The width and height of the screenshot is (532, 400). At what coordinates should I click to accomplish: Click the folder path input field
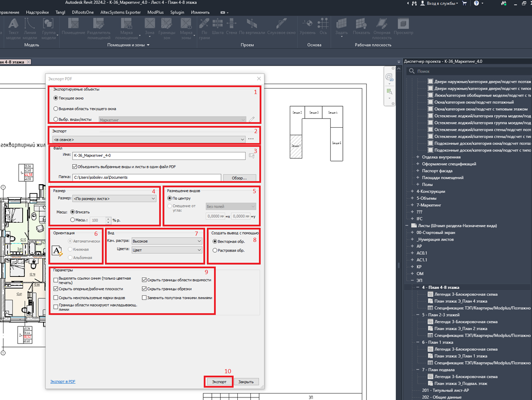(x=147, y=177)
